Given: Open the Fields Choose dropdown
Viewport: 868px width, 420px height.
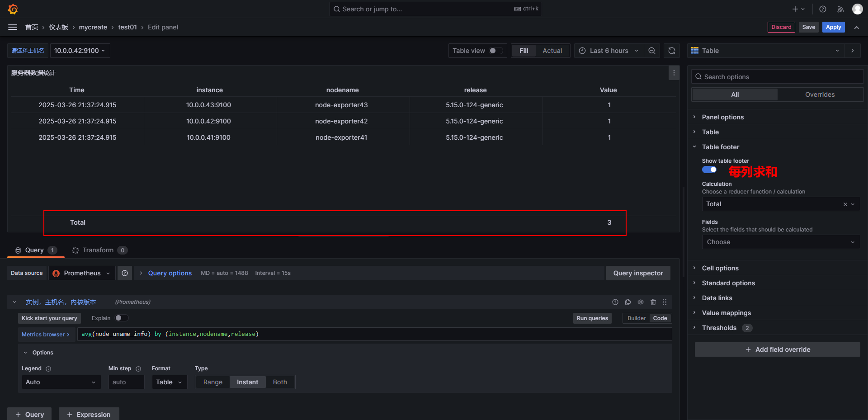Looking at the screenshot, I should point(781,242).
